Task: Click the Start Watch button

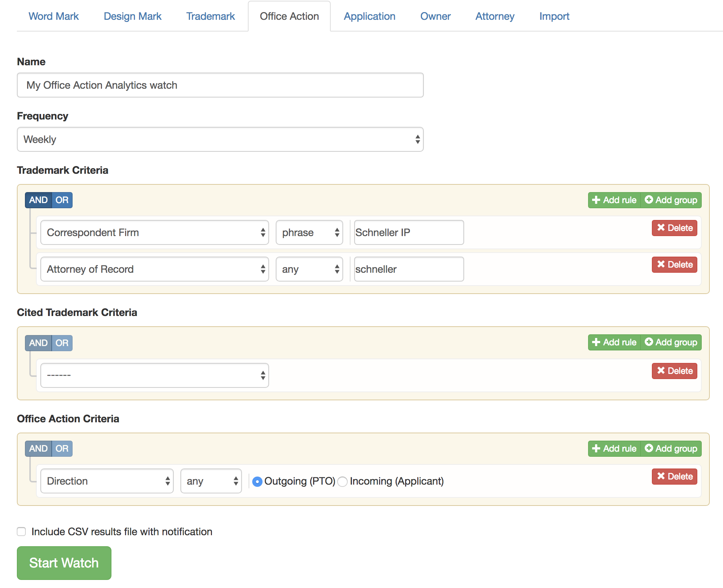Action: tap(64, 563)
